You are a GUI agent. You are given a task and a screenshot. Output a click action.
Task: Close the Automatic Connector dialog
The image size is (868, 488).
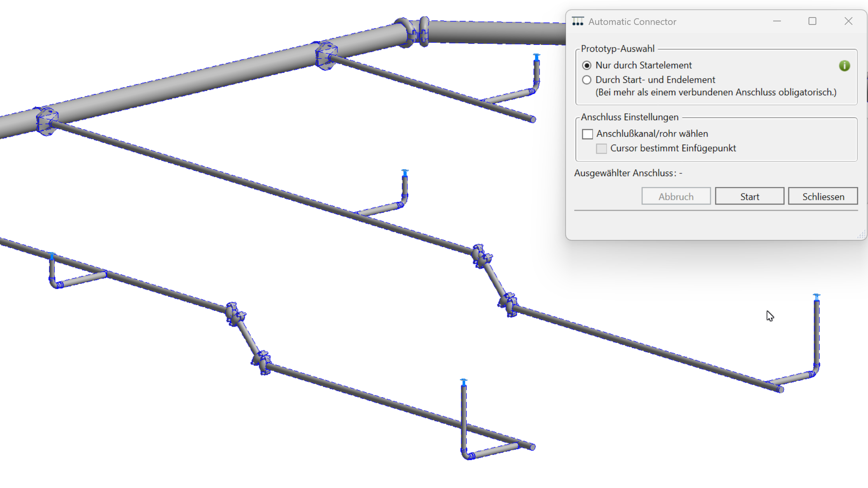[x=848, y=21]
